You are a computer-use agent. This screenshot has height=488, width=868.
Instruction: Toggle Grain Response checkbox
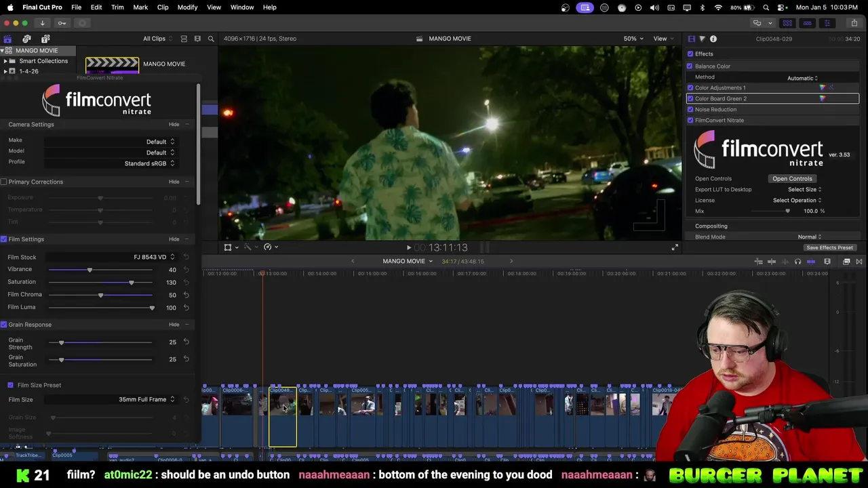click(x=4, y=325)
